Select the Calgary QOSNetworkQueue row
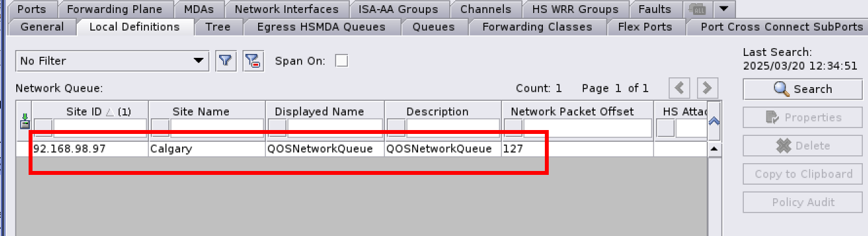868x236 pixels. [x=343, y=149]
